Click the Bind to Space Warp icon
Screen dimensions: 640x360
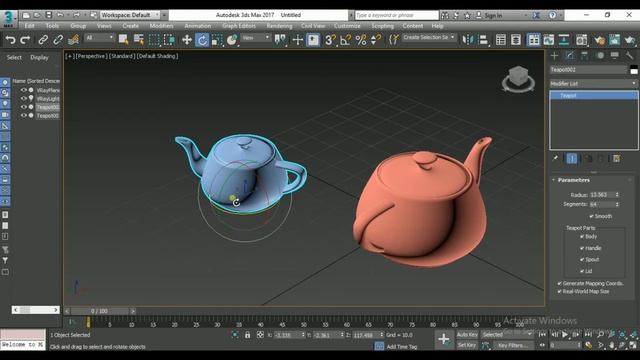tap(73, 40)
